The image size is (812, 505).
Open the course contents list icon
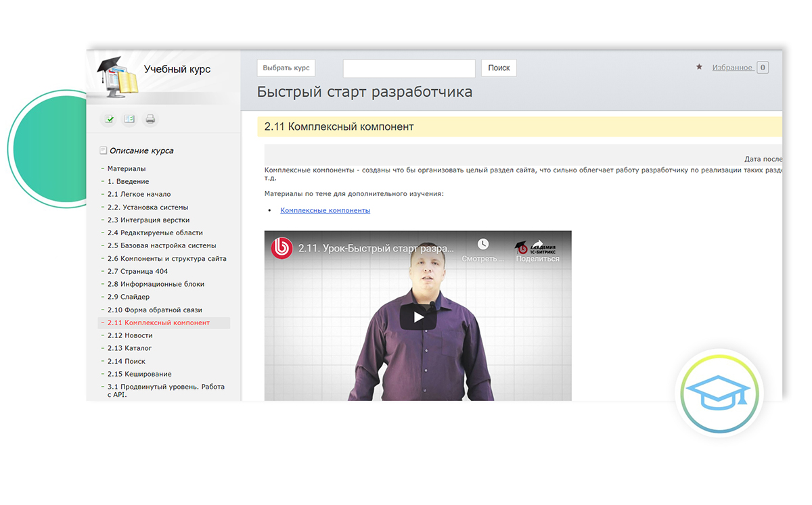[129, 120]
